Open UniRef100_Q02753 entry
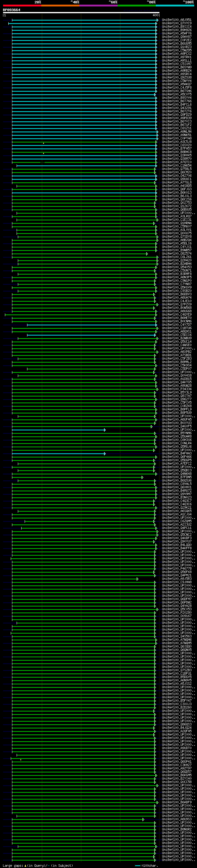 coord(177,203)
